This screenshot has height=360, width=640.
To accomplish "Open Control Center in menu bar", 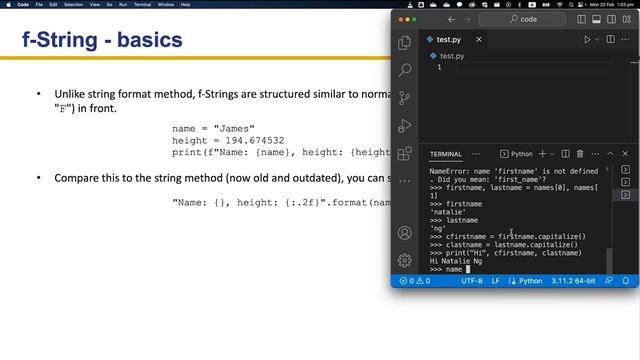I will [581, 4].
